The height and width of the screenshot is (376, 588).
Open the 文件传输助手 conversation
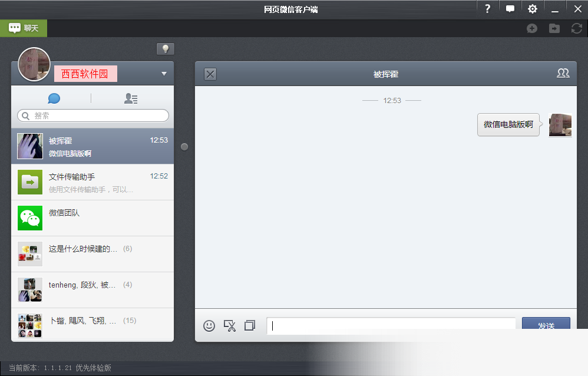[93, 182]
